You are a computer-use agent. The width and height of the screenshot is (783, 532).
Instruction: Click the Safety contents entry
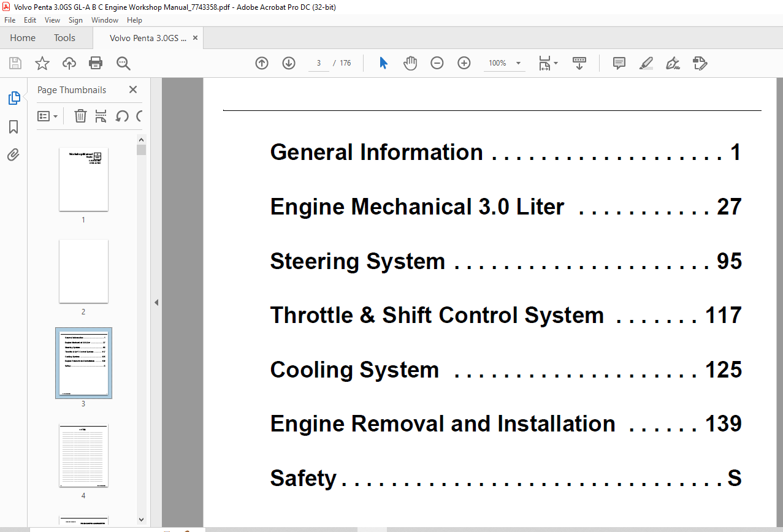pos(506,478)
